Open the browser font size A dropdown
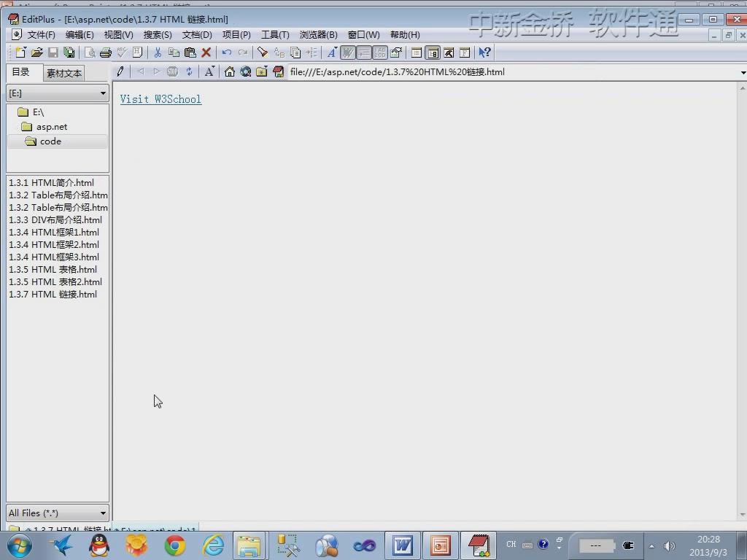Viewport: 747px width, 560px height. pos(209,72)
